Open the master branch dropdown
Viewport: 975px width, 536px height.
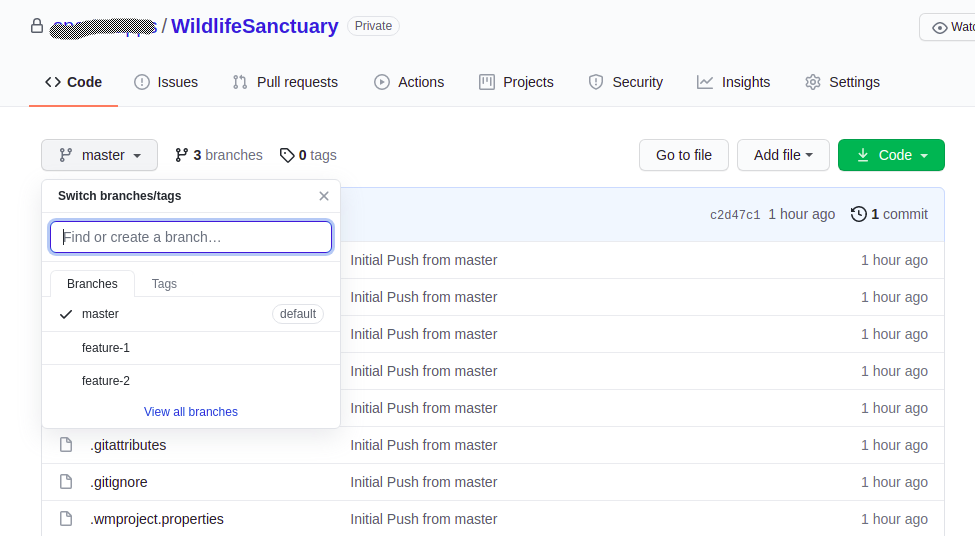pyautogui.click(x=99, y=155)
